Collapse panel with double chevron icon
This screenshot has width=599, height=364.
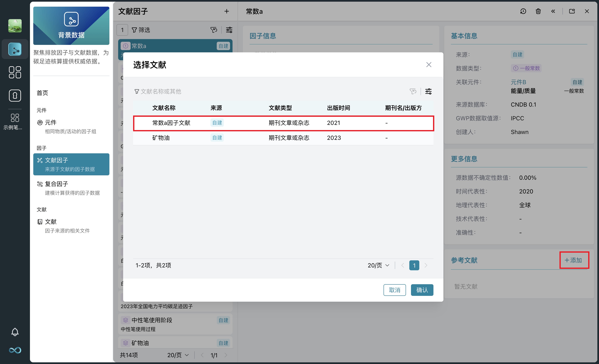tap(553, 11)
